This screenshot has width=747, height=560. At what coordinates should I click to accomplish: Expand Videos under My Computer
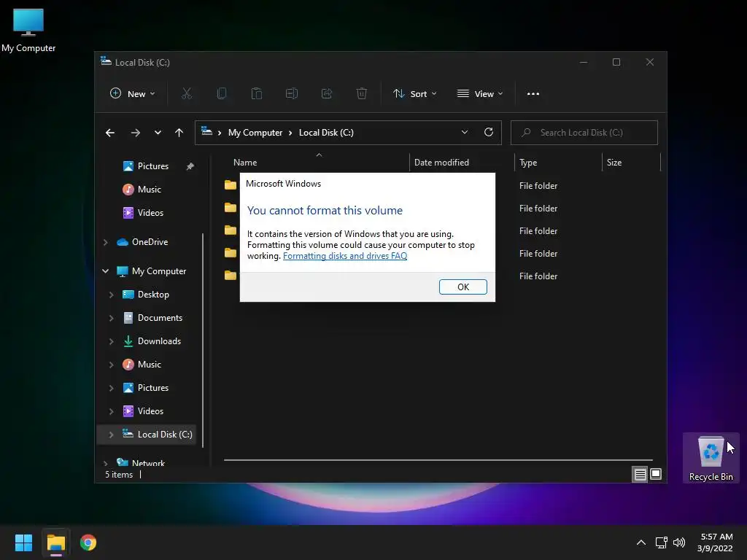coord(111,411)
